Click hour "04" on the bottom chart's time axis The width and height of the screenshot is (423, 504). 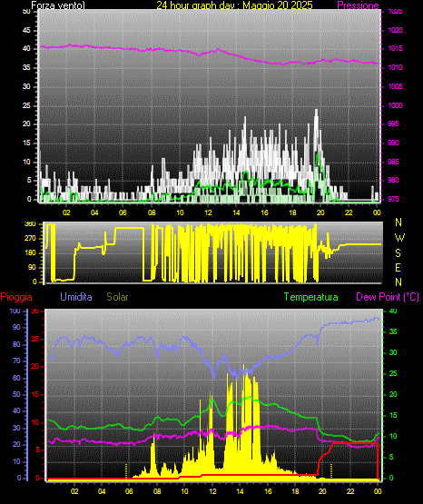coord(102,491)
